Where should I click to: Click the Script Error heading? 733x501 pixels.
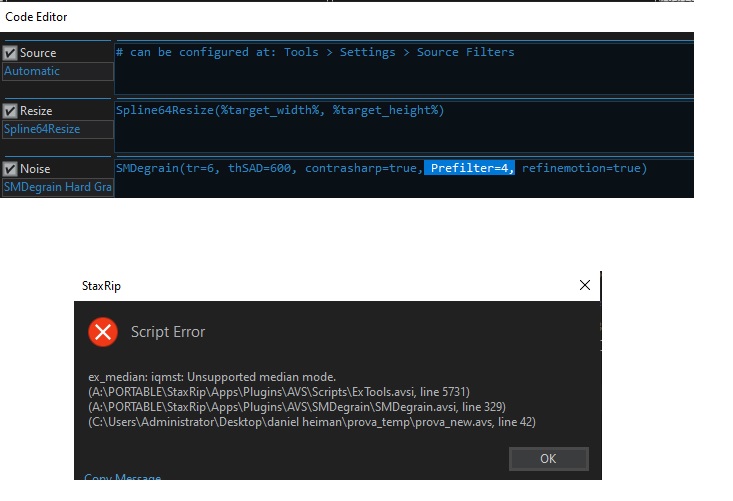pos(168,332)
